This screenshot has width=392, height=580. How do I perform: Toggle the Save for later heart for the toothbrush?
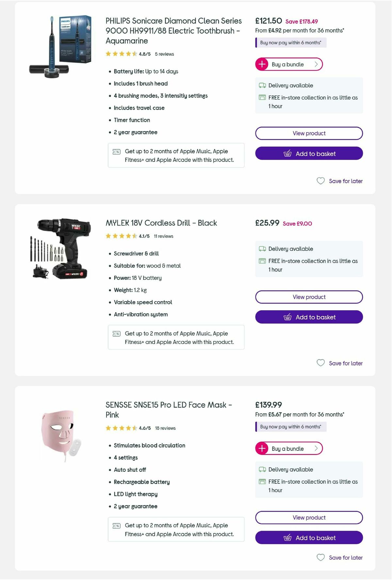(x=321, y=181)
